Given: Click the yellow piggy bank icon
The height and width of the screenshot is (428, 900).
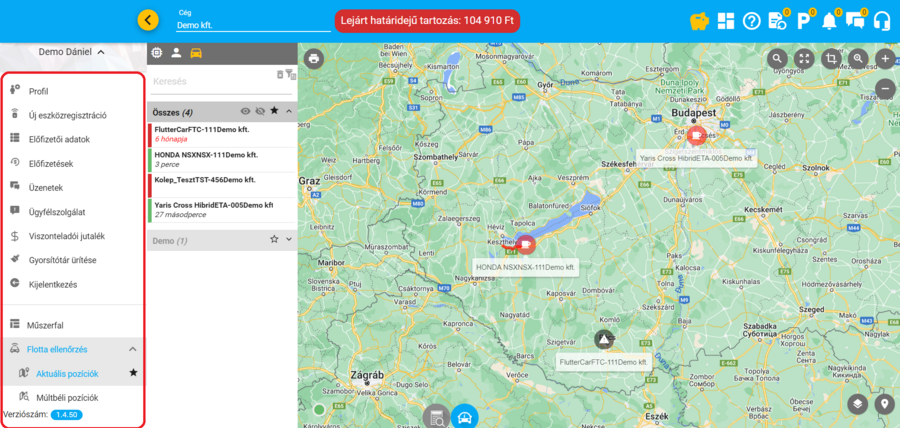Looking at the screenshot, I should tap(700, 20).
